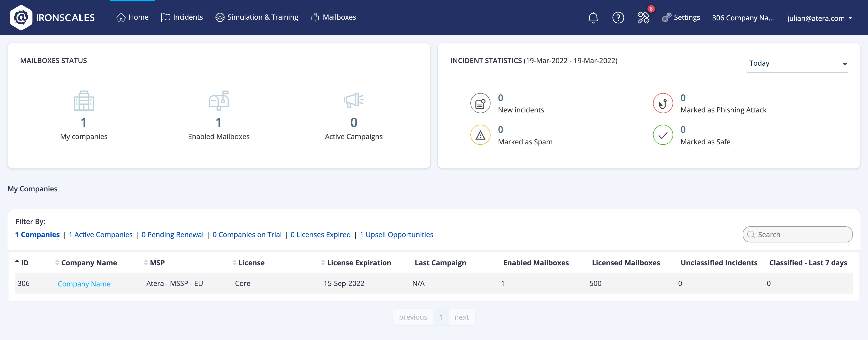This screenshot has height=340, width=868.
Task: Click the Enabled Mailboxes mailbox icon
Action: point(219,101)
